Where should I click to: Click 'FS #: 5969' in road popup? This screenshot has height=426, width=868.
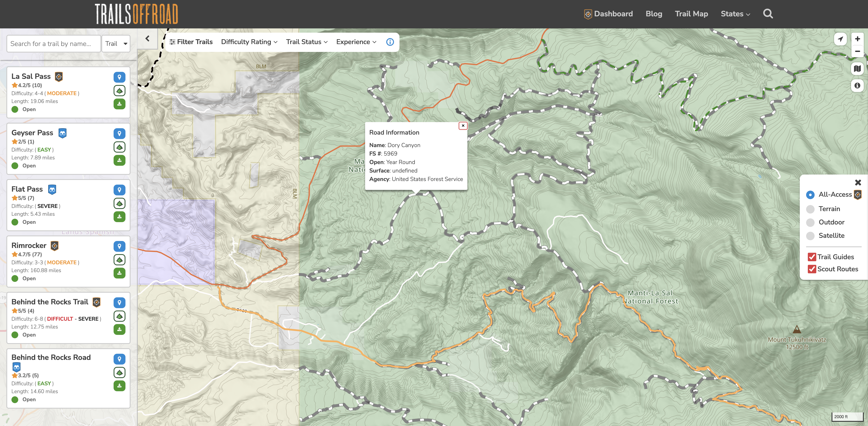point(383,154)
